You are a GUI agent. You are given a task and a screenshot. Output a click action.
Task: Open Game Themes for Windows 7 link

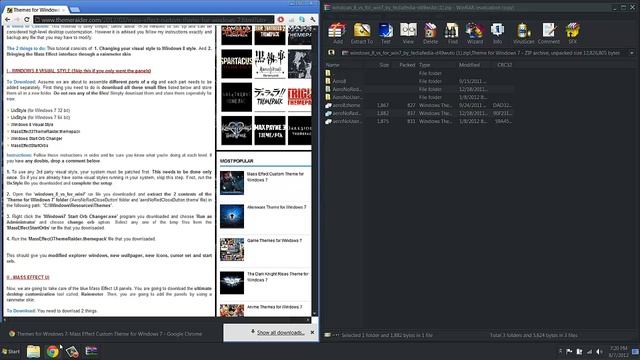(x=274, y=241)
